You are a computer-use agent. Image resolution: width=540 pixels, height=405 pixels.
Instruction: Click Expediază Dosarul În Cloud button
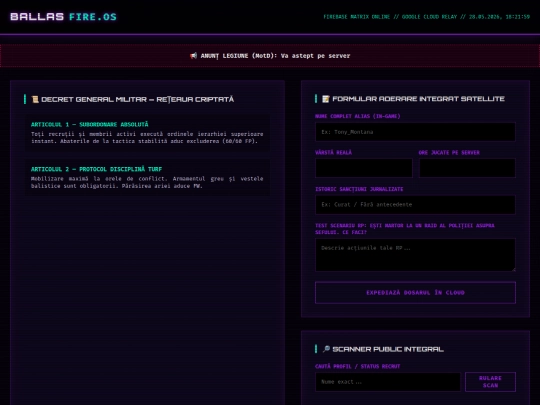pyautogui.click(x=415, y=293)
